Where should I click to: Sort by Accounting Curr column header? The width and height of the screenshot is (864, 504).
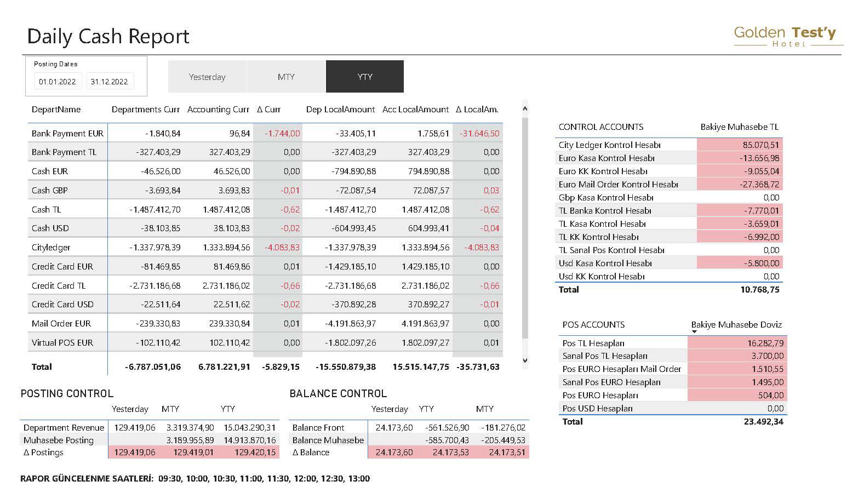pyautogui.click(x=218, y=110)
